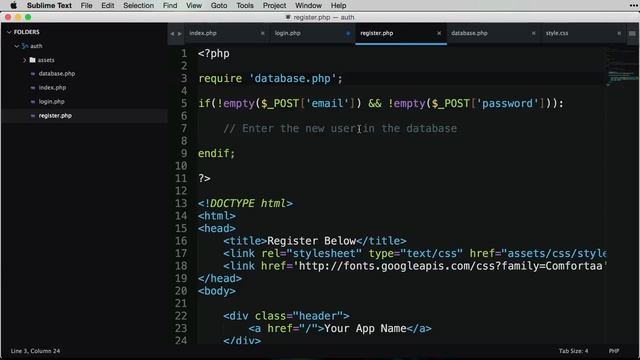Open the Help menu
Image resolution: width=640 pixels, height=360 pixels.
tap(338, 5)
